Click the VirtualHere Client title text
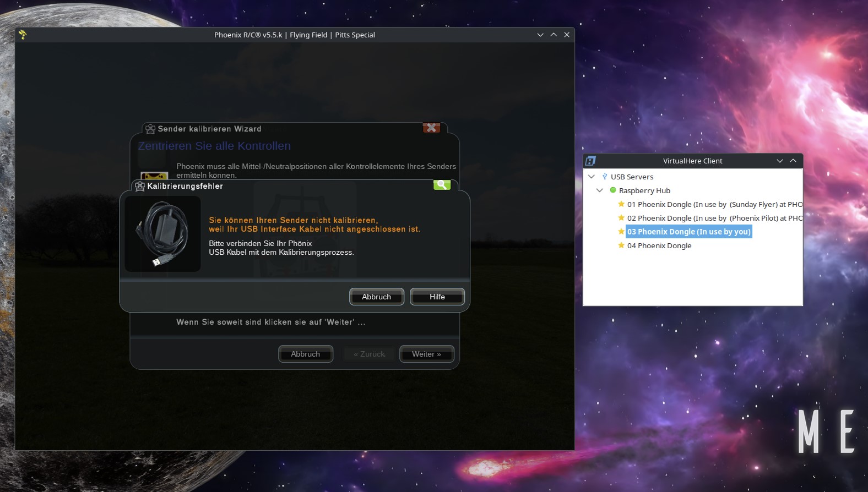 pos(693,161)
